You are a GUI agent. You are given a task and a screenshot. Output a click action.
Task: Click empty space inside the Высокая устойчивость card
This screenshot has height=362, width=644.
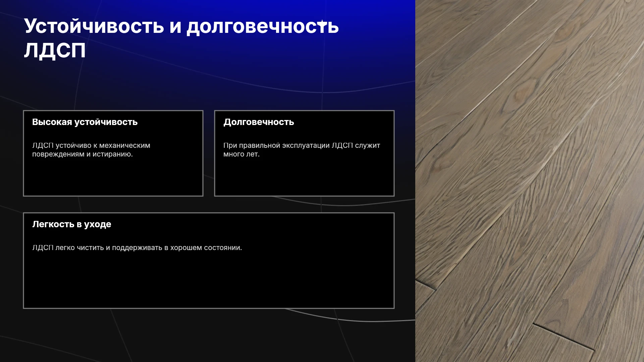pyautogui.click(x=113, y=178)
